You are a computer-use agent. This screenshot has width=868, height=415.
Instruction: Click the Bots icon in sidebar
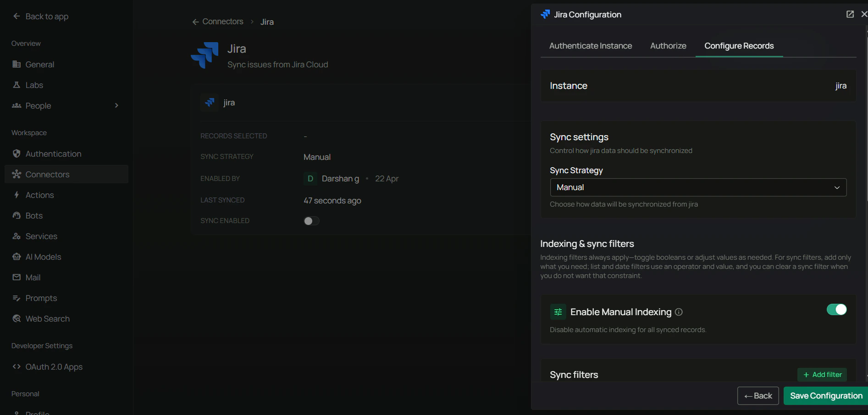(17, 215)
